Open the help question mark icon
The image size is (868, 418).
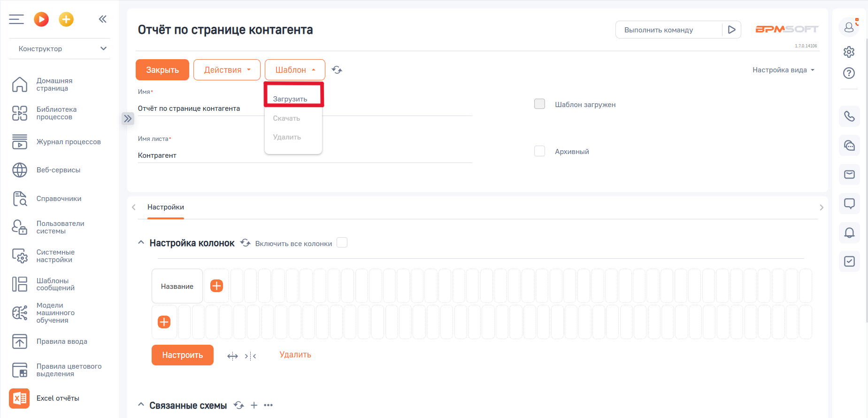click(849, 73)
